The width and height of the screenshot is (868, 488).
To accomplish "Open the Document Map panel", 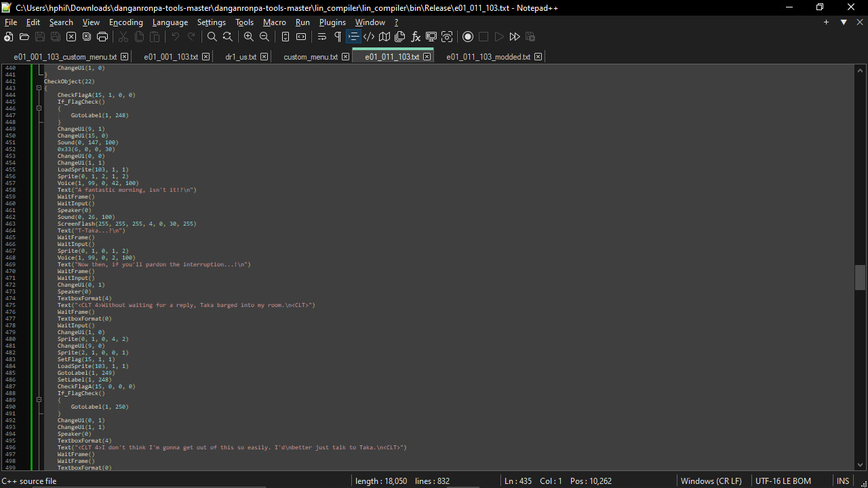I will 384,37.
